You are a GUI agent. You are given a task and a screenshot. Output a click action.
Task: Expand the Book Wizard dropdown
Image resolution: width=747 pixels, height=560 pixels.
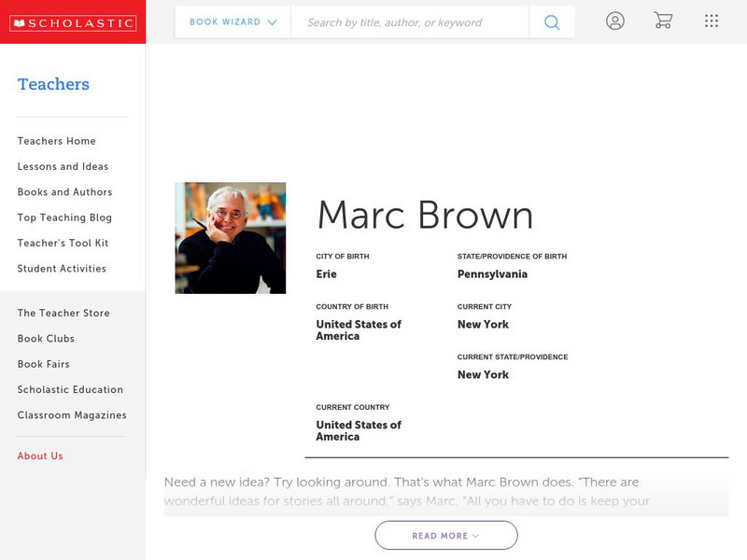coord(233,22)
